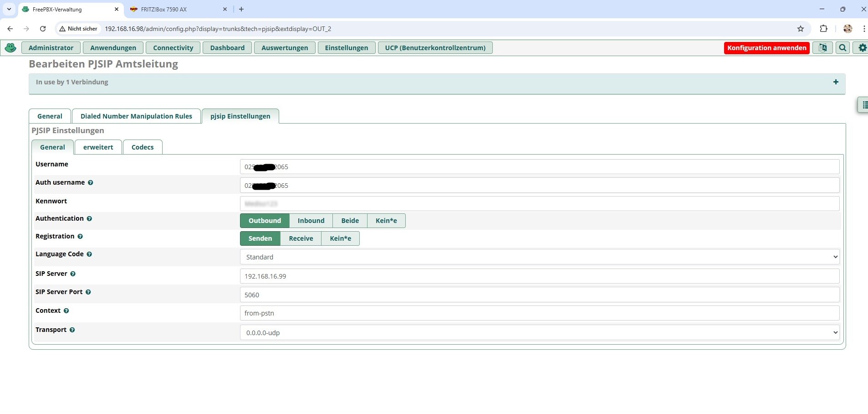The width and height of the screenshot is (868, 414).
Task: Open the Language Code dropdown
Action: pyautogui.click(x=539, y=257)
